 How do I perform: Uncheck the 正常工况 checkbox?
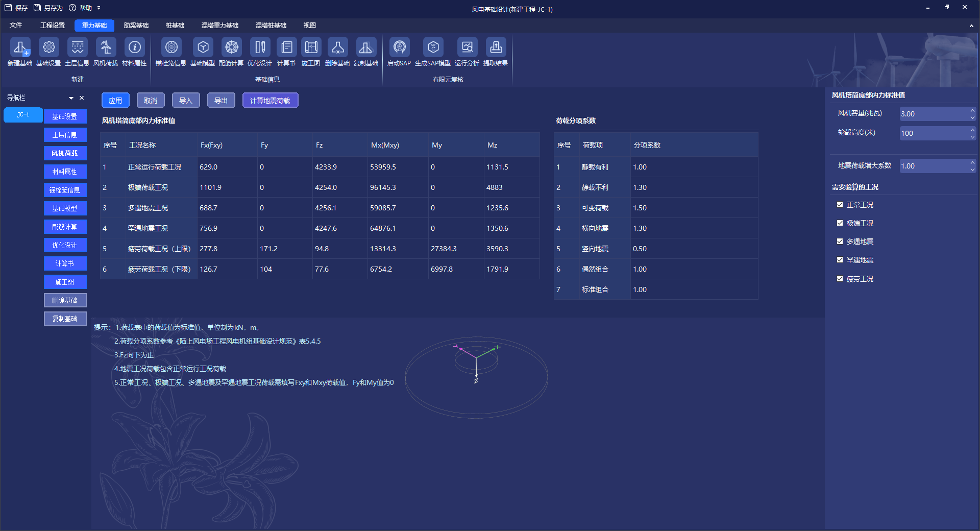[840, 205]
